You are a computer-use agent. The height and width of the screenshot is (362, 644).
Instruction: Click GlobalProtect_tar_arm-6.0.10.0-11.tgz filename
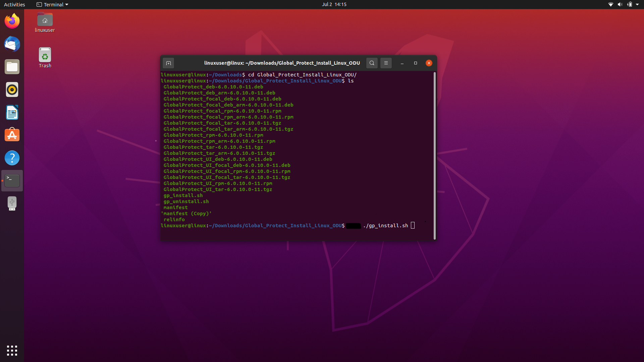[219, 153]
